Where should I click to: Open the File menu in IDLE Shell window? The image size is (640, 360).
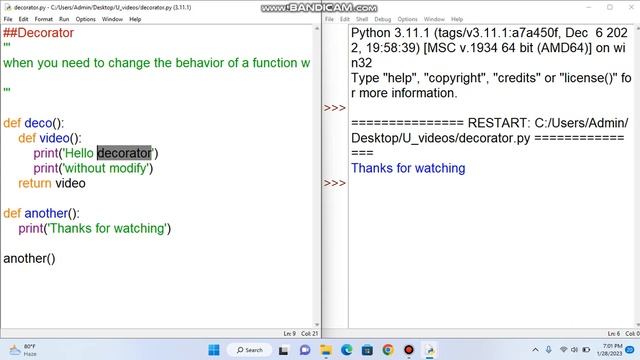pos(329,19)
